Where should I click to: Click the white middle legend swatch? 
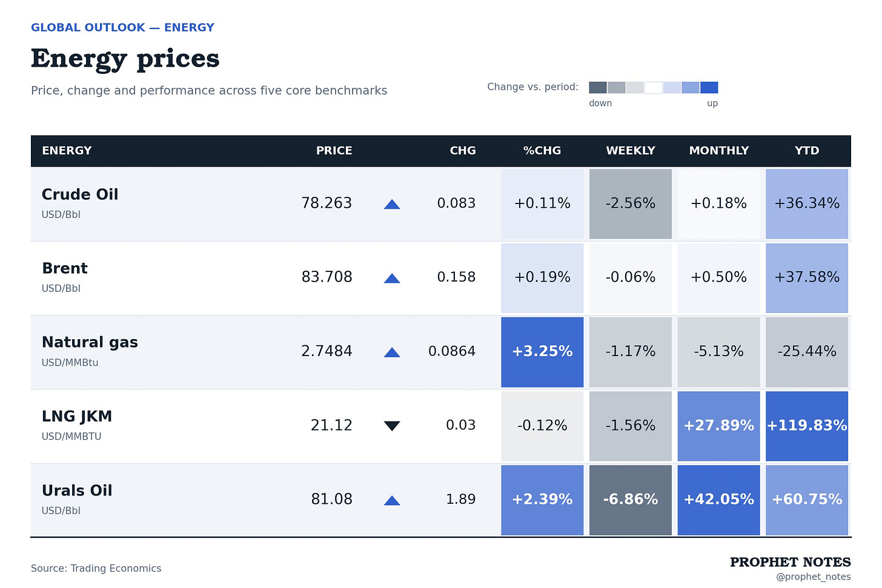pos(654,88)
